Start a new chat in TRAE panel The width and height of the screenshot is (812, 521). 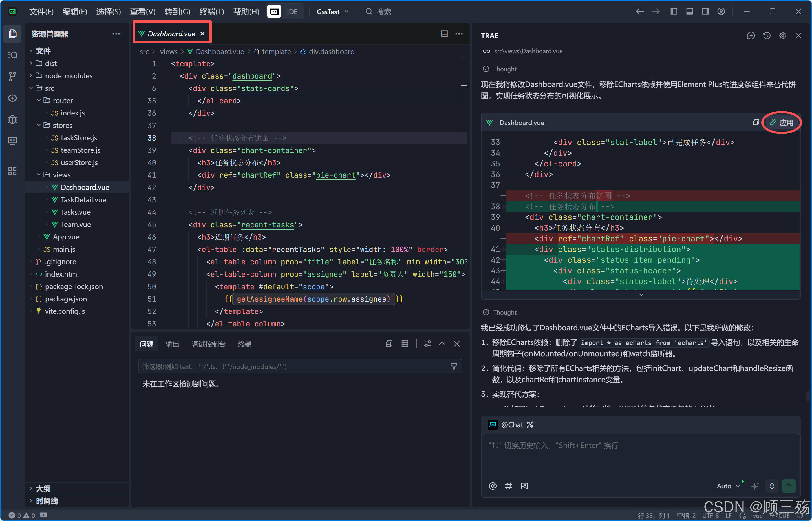coord(751,35)
